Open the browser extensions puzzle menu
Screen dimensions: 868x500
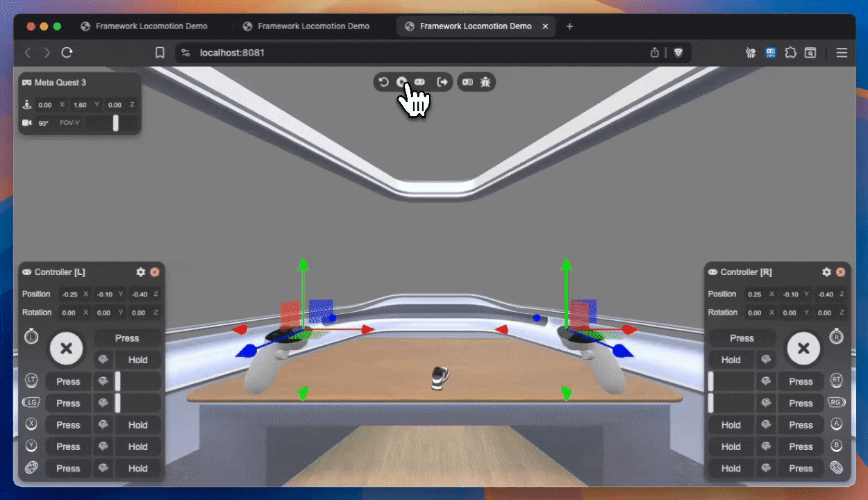(x=790, y=52)
